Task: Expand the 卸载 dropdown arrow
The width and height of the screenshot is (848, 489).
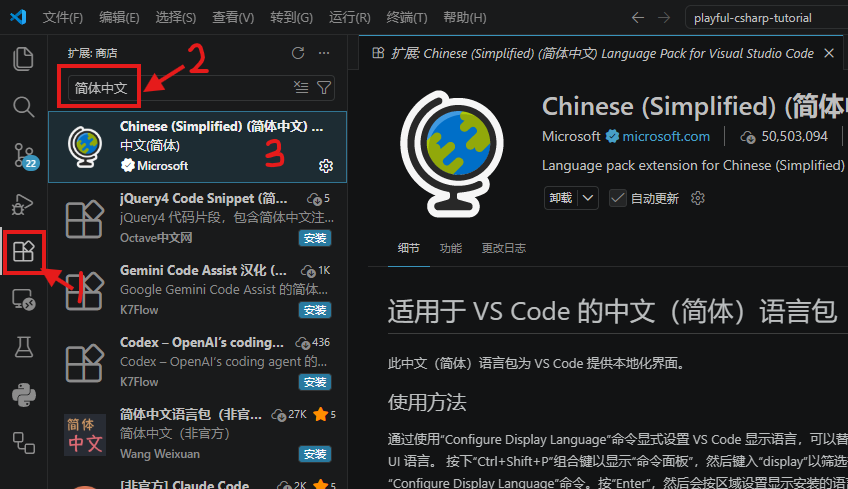Action: point(588,199)
